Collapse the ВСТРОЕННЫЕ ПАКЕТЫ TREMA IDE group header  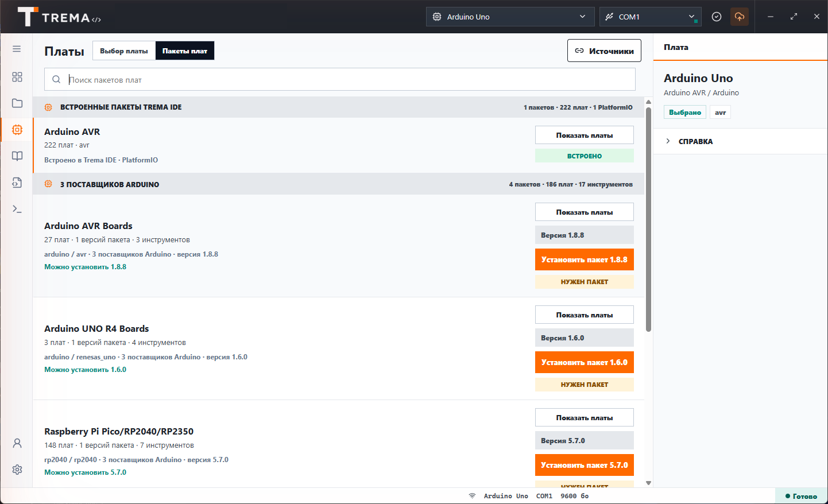[338, 107]
